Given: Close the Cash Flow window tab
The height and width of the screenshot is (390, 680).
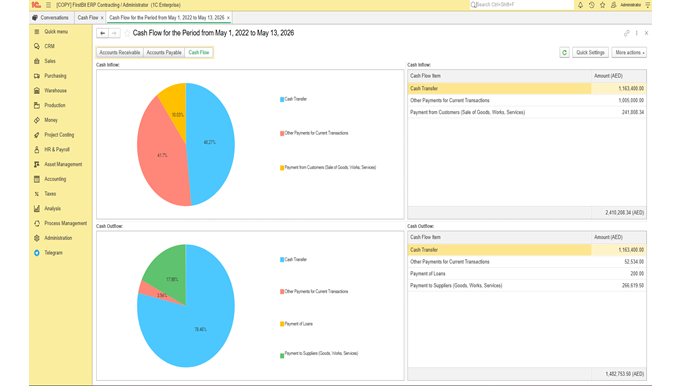Looking at the screenshot, I should click(x=102, y=18).
